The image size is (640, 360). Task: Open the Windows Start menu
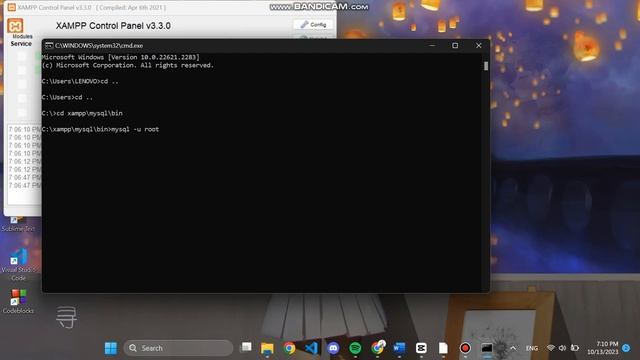click(x=111, y=348)
